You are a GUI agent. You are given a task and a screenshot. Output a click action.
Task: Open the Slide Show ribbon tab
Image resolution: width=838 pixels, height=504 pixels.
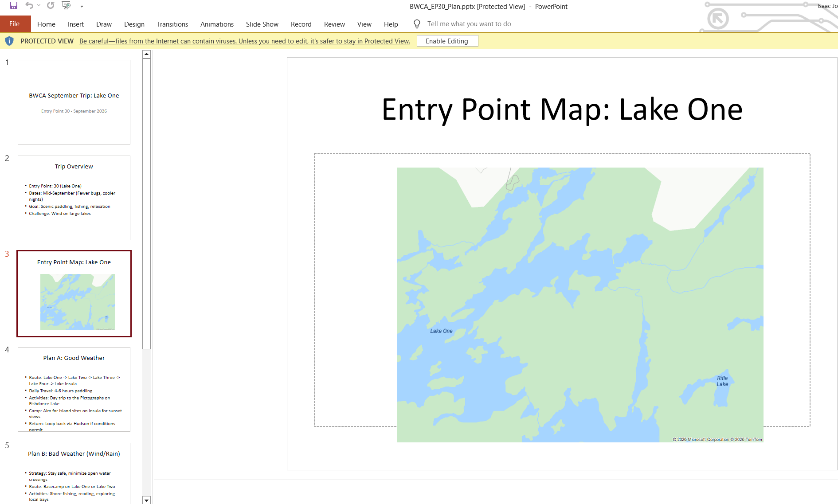click(262, 24)
